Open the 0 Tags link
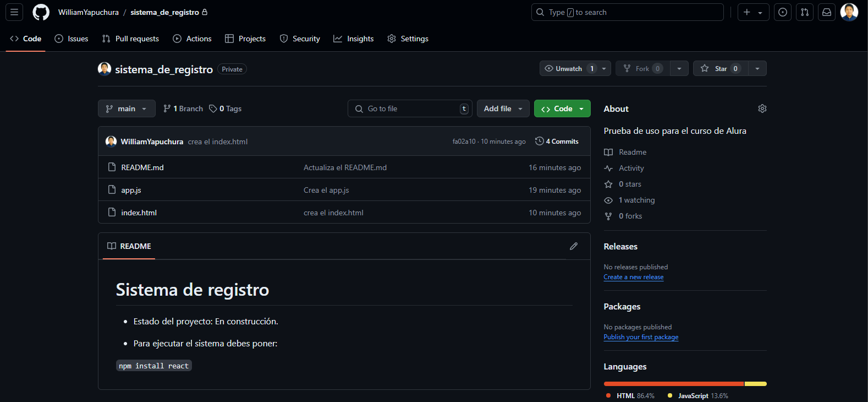Viewport: 868px width, 402px height. [x=226, y=108]
